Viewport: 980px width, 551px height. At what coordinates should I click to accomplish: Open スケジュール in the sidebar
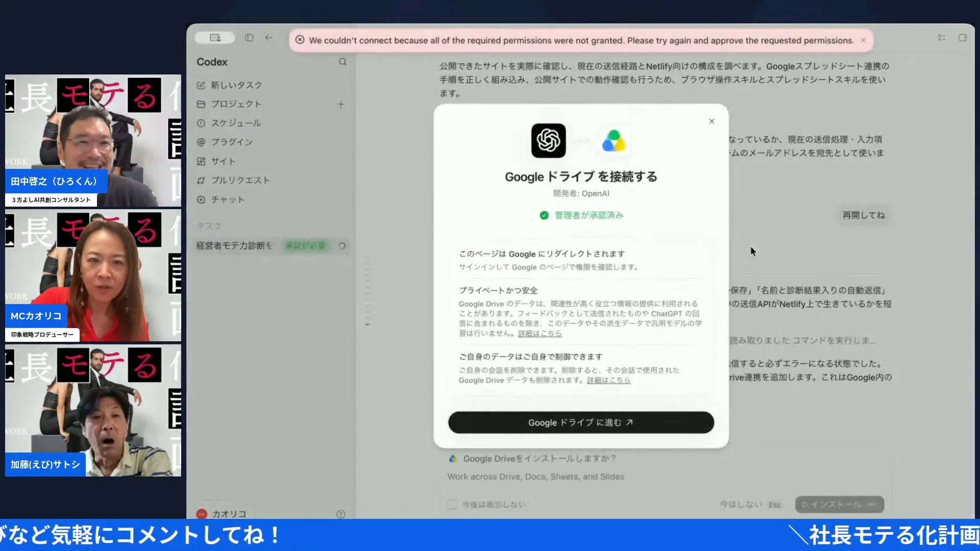[x=236, y=123]
